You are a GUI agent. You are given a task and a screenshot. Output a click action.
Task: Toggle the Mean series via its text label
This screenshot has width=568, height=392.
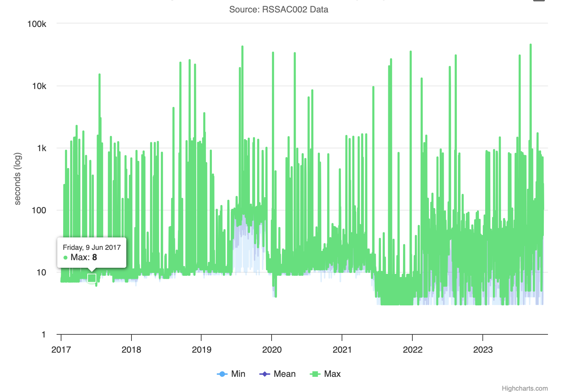(284, 374)
